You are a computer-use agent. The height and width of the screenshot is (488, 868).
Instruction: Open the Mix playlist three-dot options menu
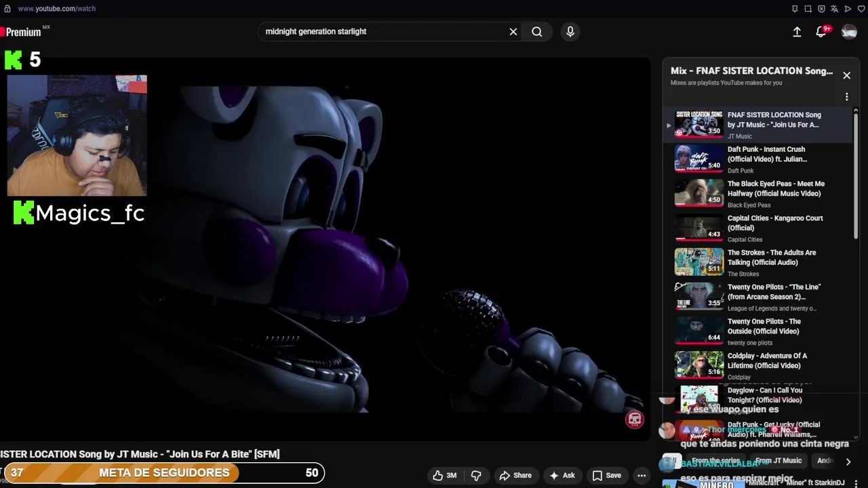click(846, 97)
